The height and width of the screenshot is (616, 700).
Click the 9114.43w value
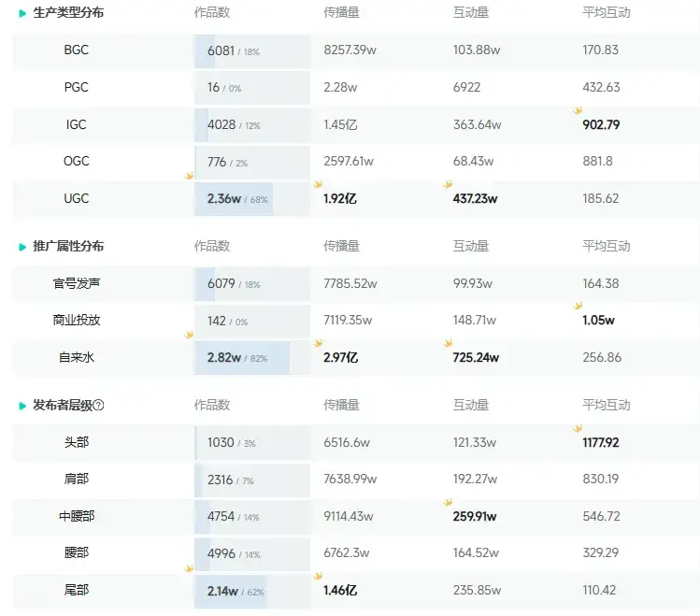tap(349, 517)
